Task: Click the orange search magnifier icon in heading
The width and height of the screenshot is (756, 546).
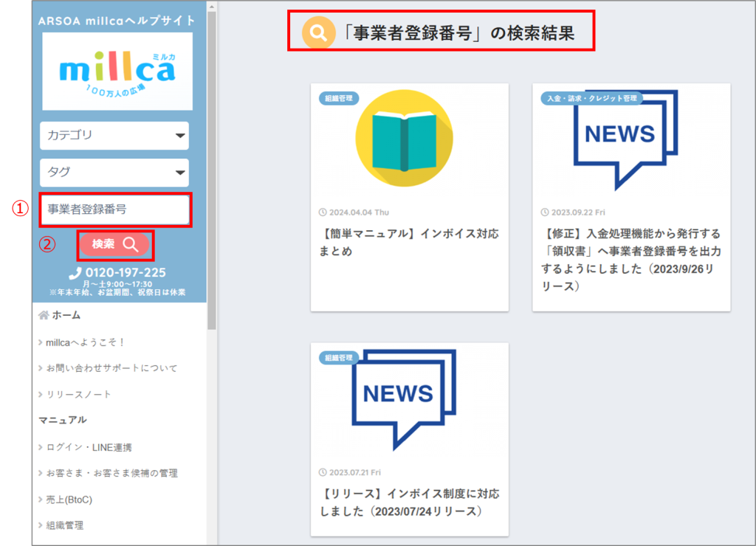Action: click(318, 33)
